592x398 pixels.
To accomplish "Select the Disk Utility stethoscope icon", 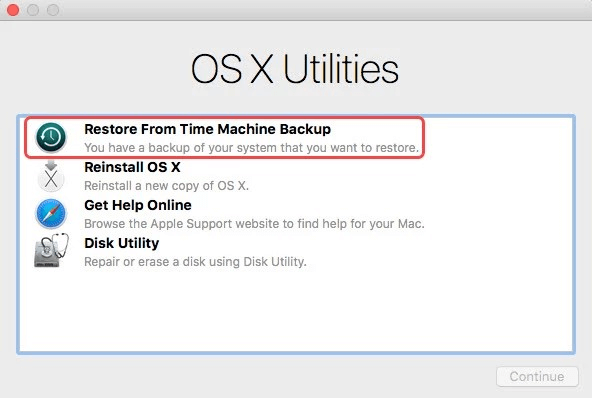I will 51,250.
